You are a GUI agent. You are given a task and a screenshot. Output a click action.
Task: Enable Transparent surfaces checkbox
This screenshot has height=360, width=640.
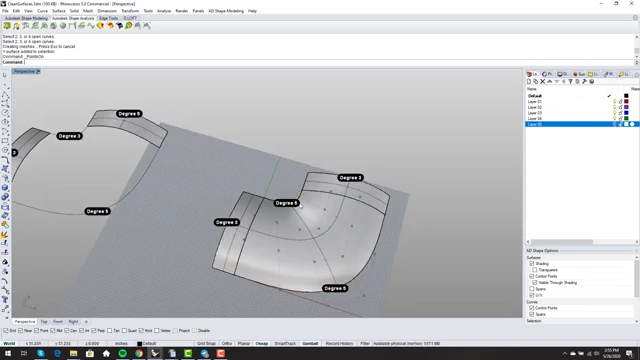[x=535, y=270]
